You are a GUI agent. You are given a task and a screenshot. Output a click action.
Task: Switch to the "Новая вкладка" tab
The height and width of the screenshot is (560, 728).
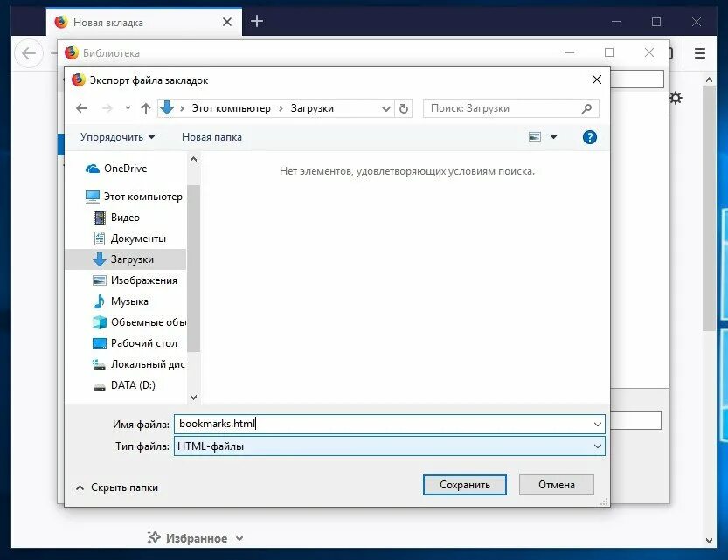(144, 22)
